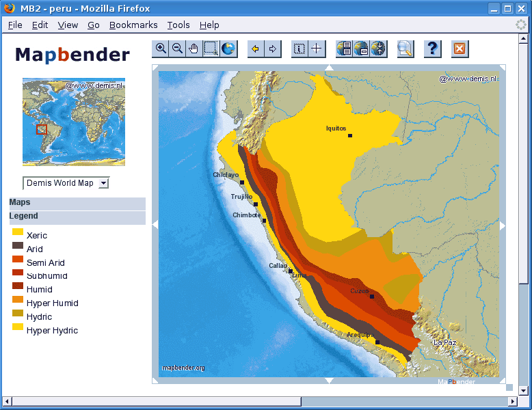532x410 pixels.
Task: Click the orange X logout icon
Action: point(460,49)
